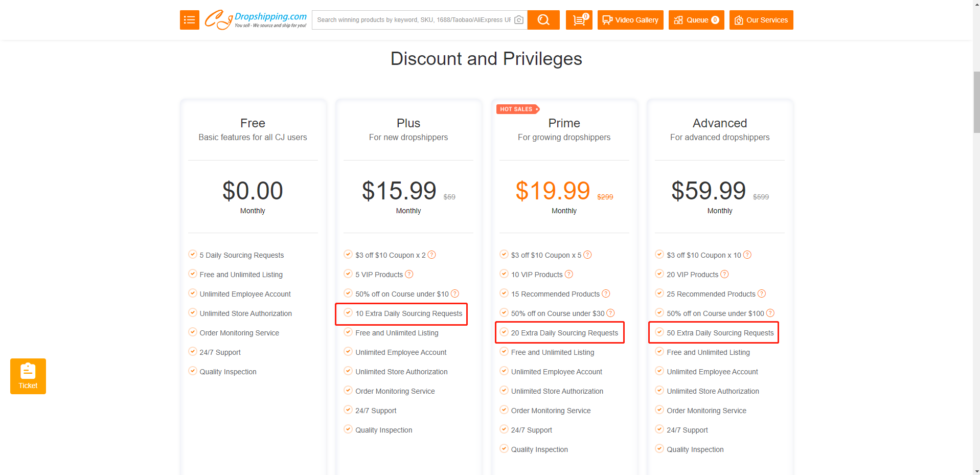
Task: Click the page vertical scrollbar thumb
Action: 976,102
